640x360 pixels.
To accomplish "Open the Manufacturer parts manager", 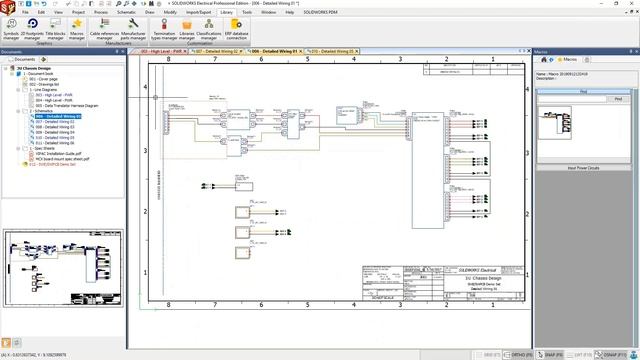I will pos(133,29).
